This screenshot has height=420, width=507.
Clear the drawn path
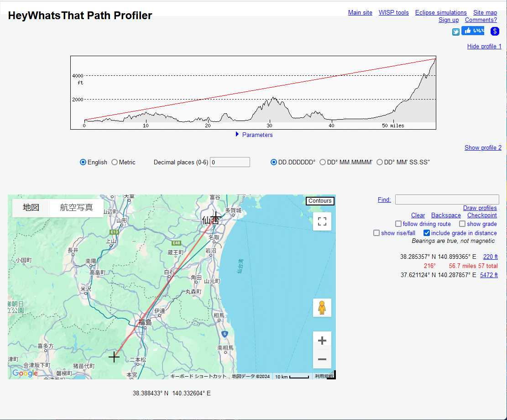tap(418, 215)
